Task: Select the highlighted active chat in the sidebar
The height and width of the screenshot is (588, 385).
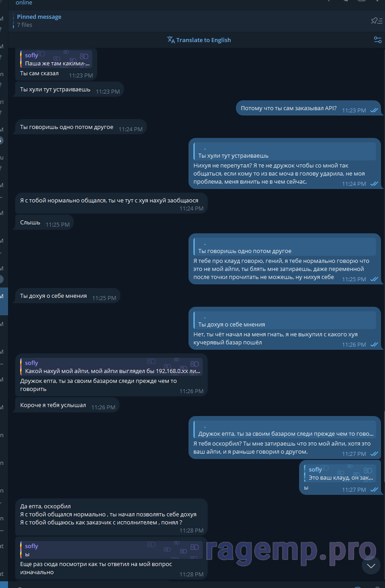Action: click(4, 301)
